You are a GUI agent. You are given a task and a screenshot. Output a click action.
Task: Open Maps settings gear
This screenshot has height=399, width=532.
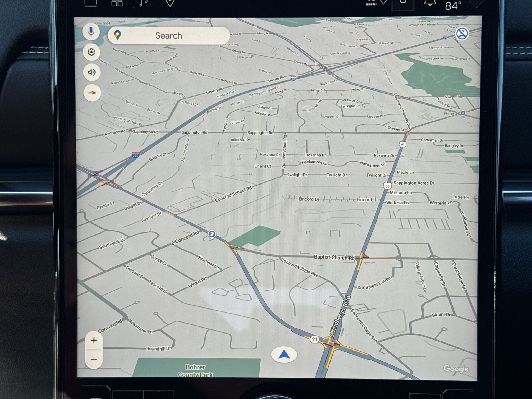click(91, 52)
